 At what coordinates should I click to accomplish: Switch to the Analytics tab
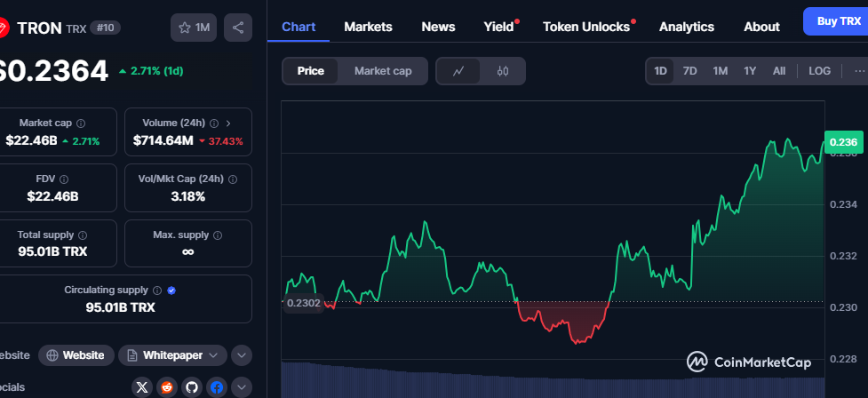[687, 27]
